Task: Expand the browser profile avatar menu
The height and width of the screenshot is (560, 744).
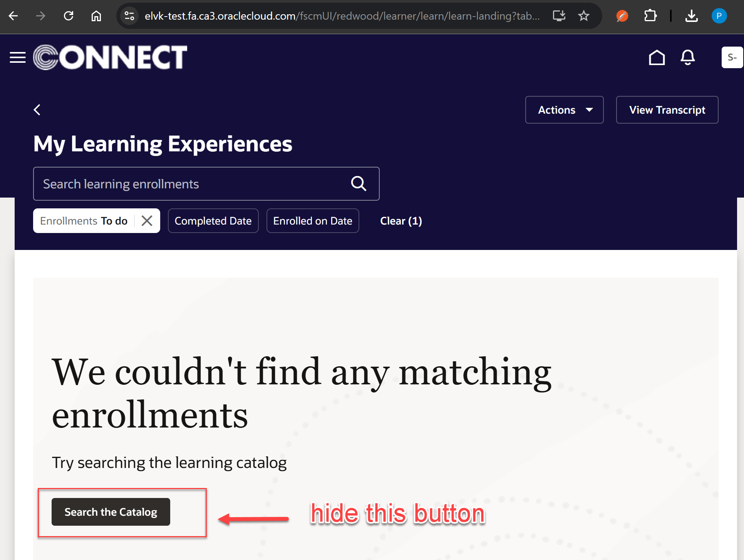Action: tap(719, 16)
